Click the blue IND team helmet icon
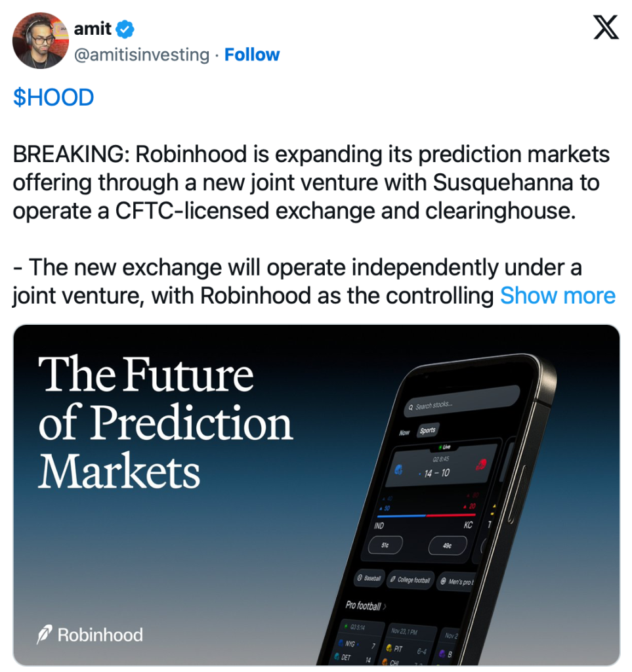The image size is (632, 672). click(x=399, y=471)
